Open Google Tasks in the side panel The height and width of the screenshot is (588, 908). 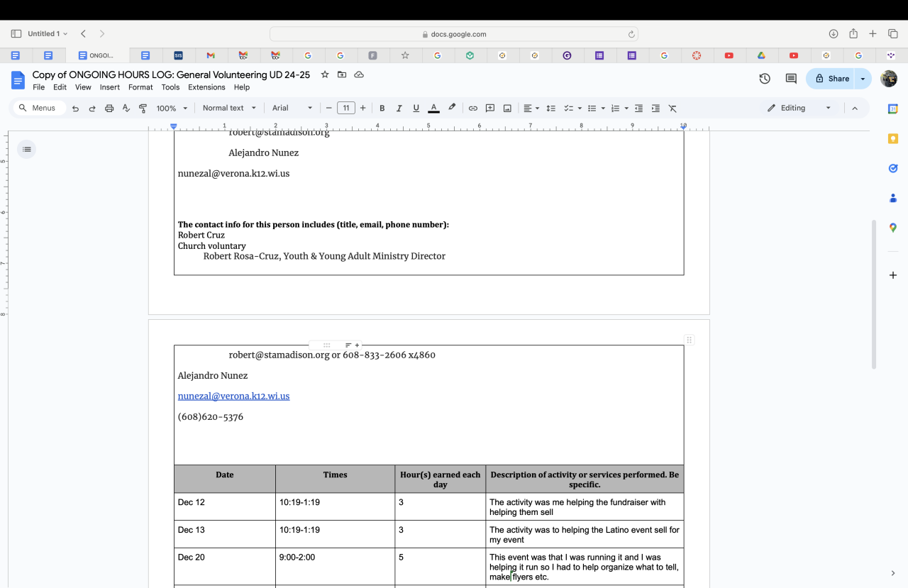pyautogui.click(x=893, y=168)
